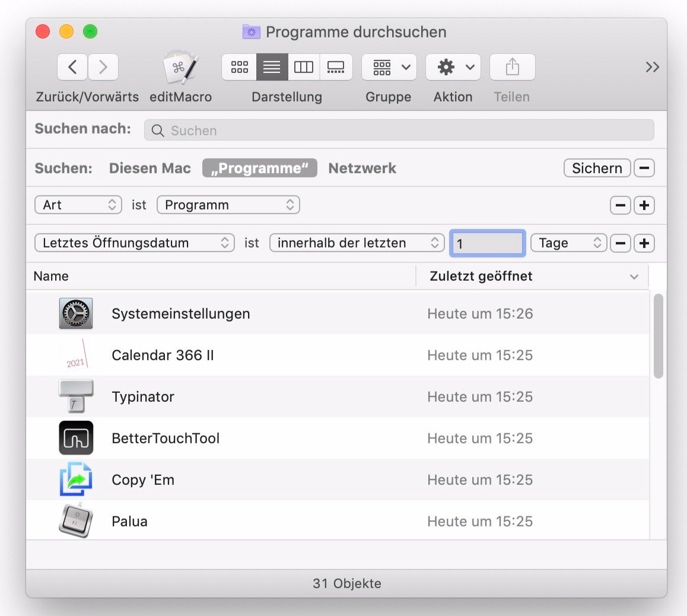Click Heute um 15:26 for Systemeinstellungen

480,314
